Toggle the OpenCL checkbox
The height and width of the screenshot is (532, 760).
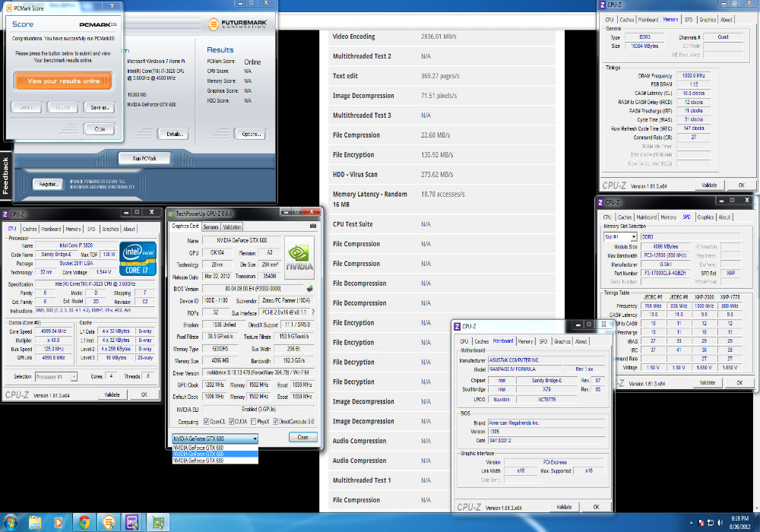[207, 422]
